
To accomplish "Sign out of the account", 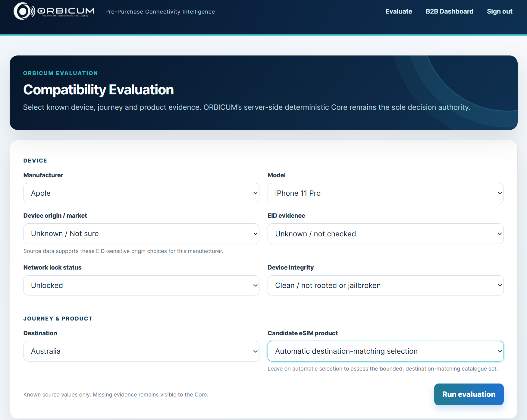I will tap(500, 11).
